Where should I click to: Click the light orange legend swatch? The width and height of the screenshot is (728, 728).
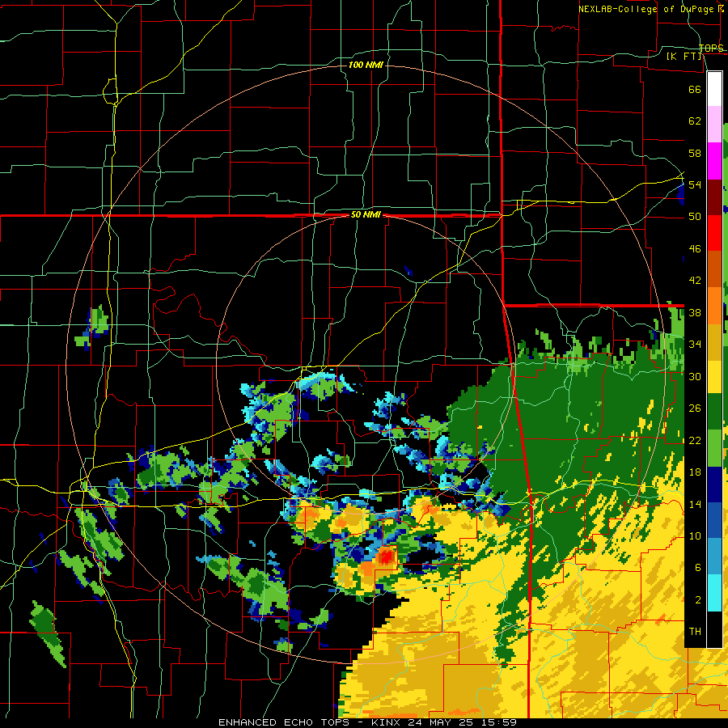pyautogui.click(x=714, y=306)
